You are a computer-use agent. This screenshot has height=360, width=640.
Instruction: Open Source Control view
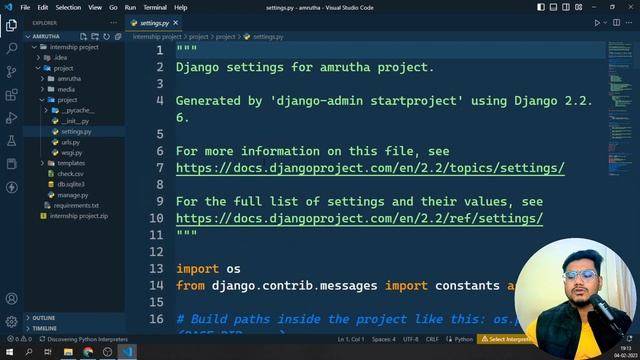click(x=11, y=72)
